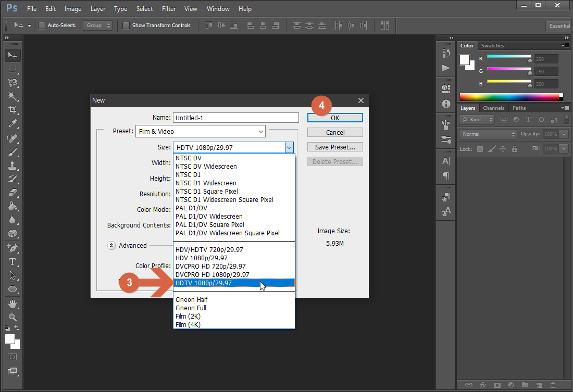This screenshot has width=573, height=392.
Task: Select the Zoom tool
Action: (13, 318)
